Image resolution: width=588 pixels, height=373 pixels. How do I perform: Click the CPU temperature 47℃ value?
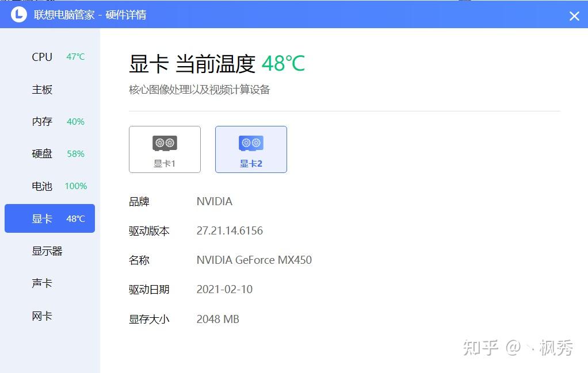pyautogui.click(x=75, y=57)
